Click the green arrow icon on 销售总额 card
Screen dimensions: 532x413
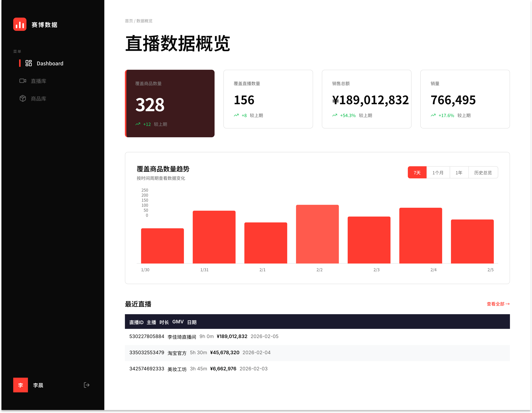point(335,115)
